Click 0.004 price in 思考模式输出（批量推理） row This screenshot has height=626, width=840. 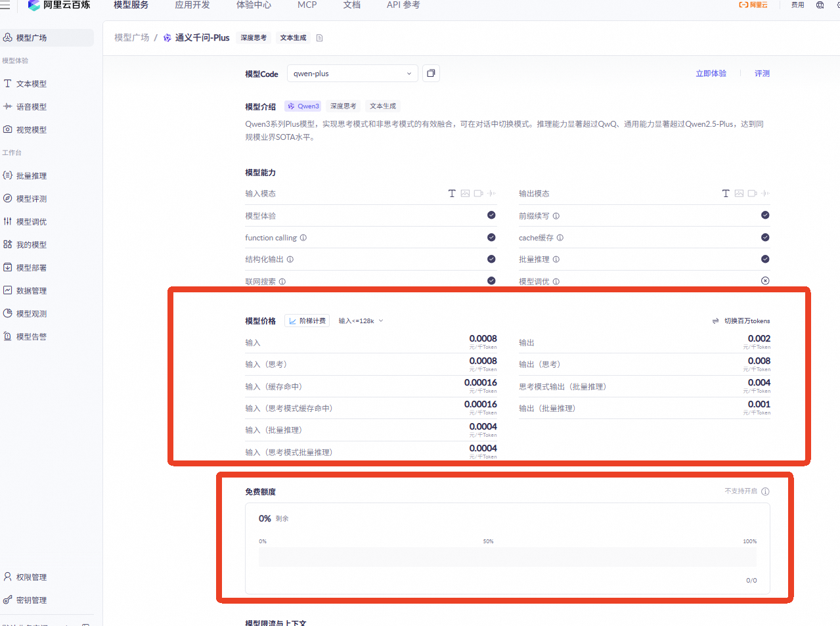coord(759,382)
